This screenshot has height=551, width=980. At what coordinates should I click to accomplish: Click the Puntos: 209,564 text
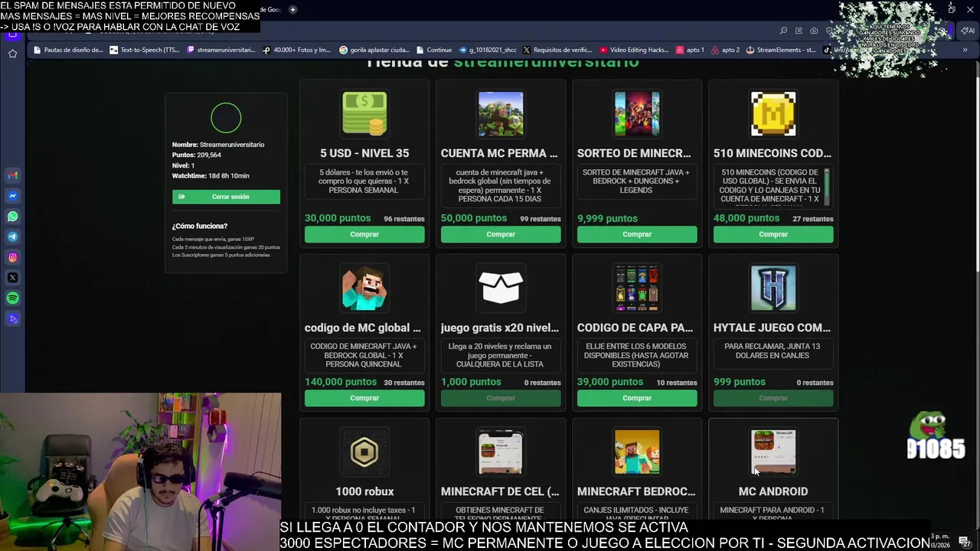(197, 155)
